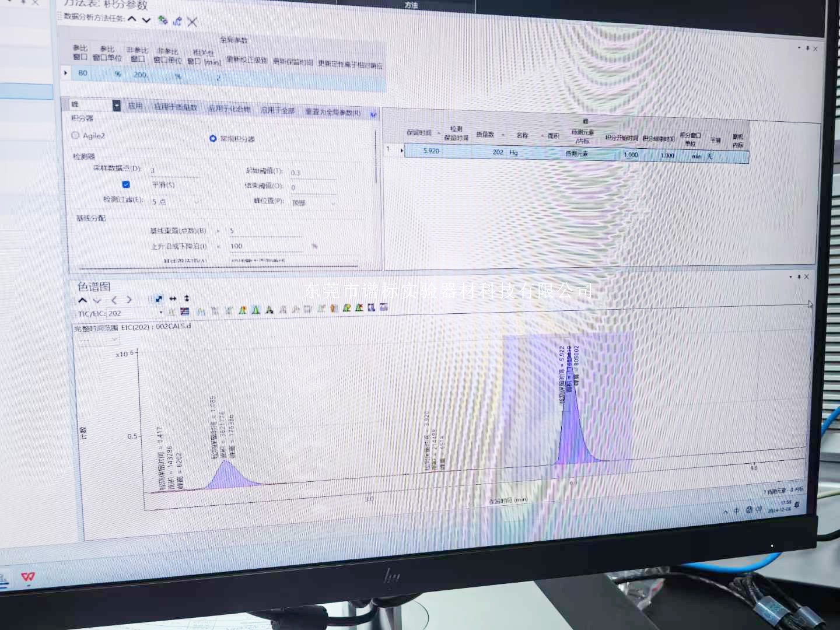This screenshot has height=630, width=840.
Task: Open the TIC/EIC 202 dropdown
Action: tap(161, 313)
